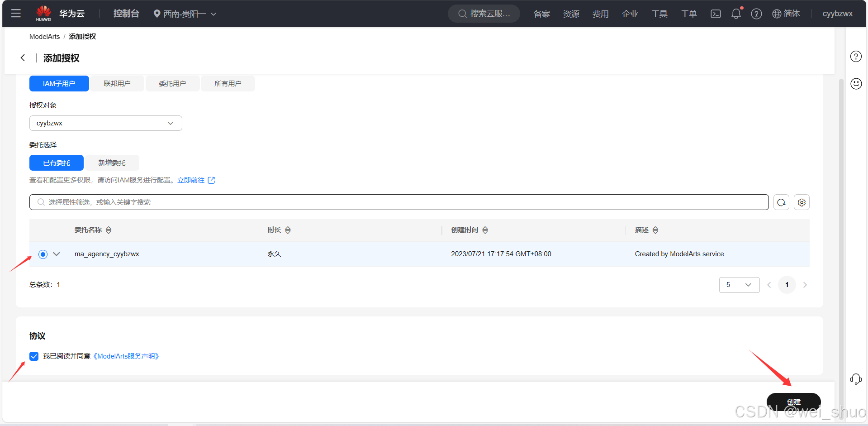Open the 工单 menu

click(689, 14)
